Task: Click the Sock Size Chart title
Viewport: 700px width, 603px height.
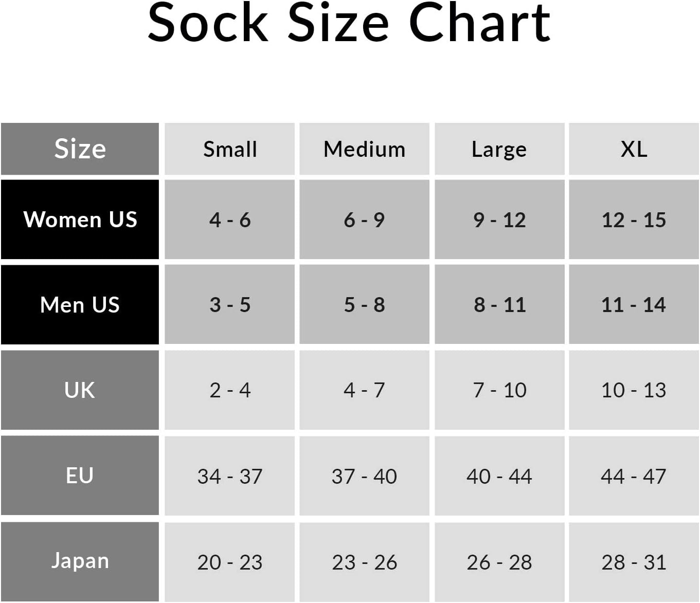Action: 349,23
